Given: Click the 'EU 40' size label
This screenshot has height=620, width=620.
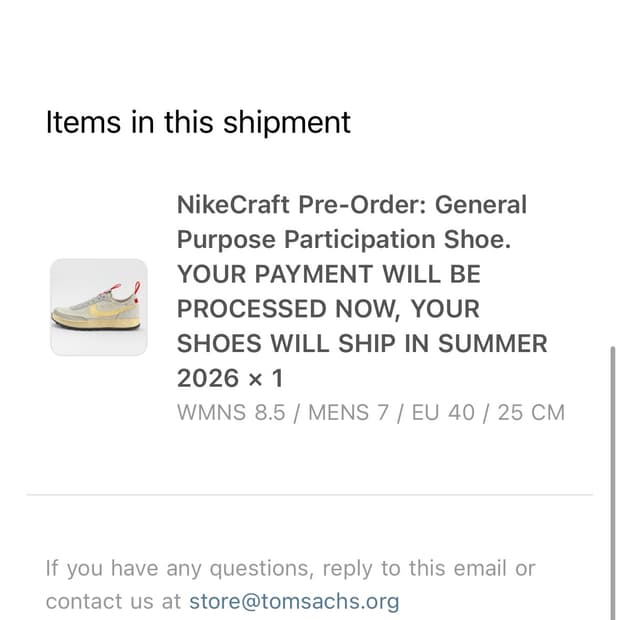Looking at the screenshot, I should [x=443, y=413].
